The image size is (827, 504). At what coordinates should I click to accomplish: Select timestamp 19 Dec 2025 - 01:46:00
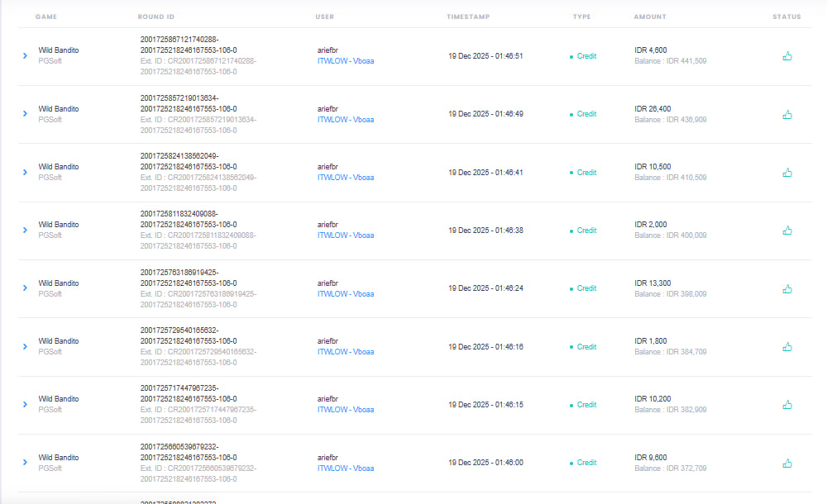(x=485, y=463)
